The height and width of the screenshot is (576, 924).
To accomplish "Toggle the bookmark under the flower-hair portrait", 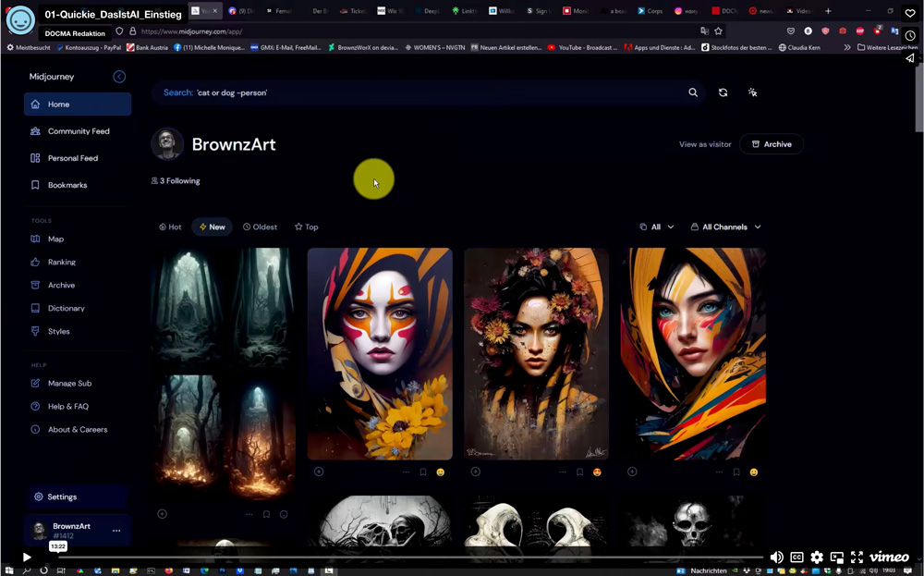I will [x=580, y=472].
